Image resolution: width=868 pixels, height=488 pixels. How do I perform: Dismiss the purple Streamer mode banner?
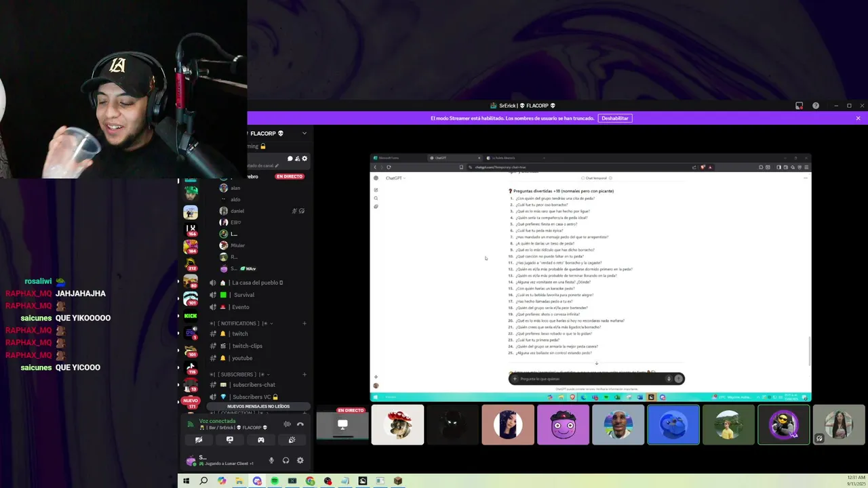(858, 118)
